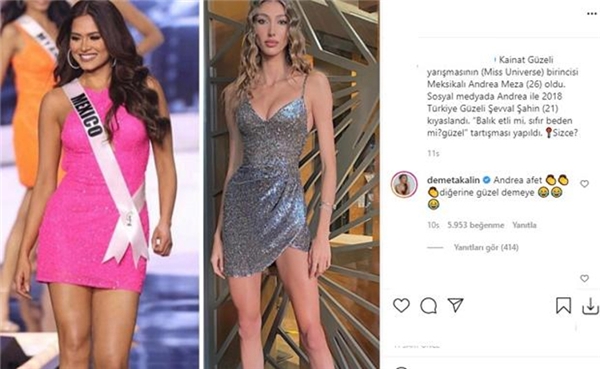600x369 pixels.
Task: Like the lower comment with the small heart
Action: [584, 278]
